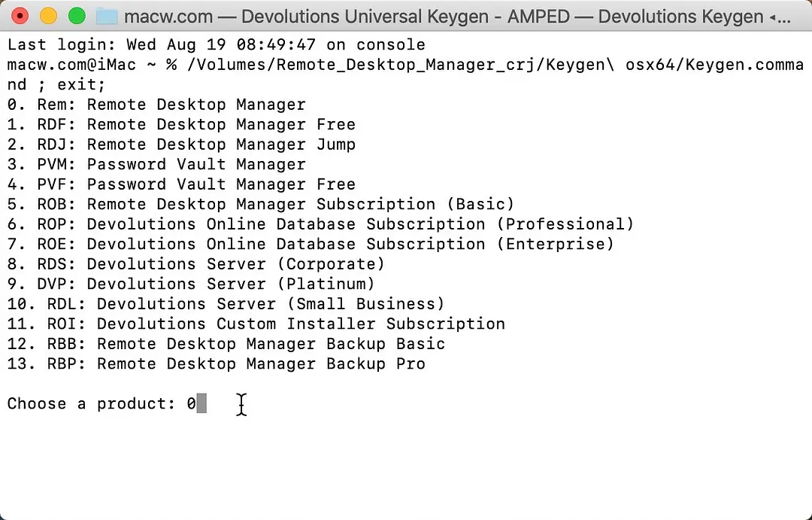Viewport: 812px width, 520px height.
Task: Select line '8. RDS: Devolutions Server (Corporate)'
Action: 196,264
